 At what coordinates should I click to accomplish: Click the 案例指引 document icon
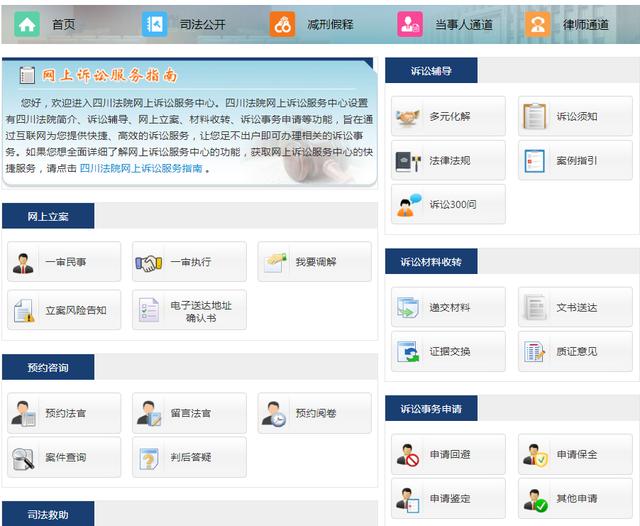tap(535, 161)
